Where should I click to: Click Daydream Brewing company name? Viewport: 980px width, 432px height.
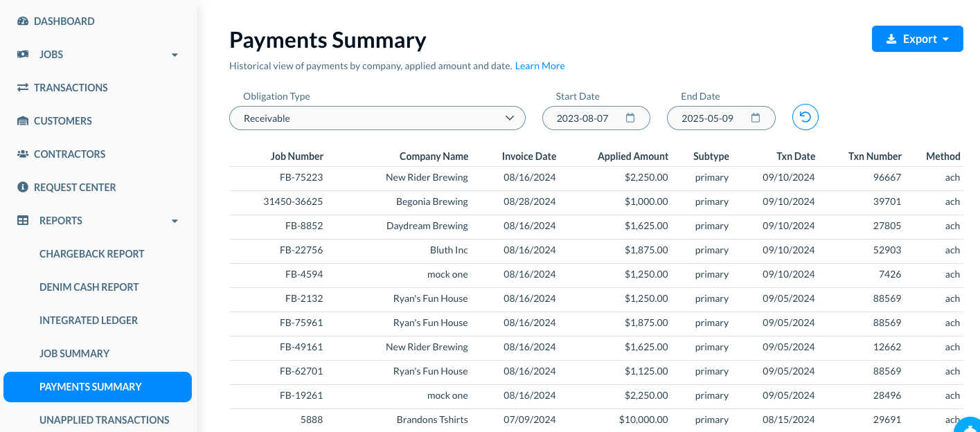tap(427, 226)
